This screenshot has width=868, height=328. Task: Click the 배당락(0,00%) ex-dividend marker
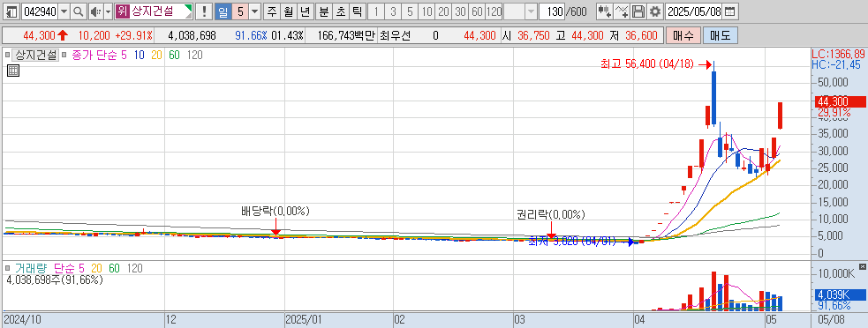point(275,212)
